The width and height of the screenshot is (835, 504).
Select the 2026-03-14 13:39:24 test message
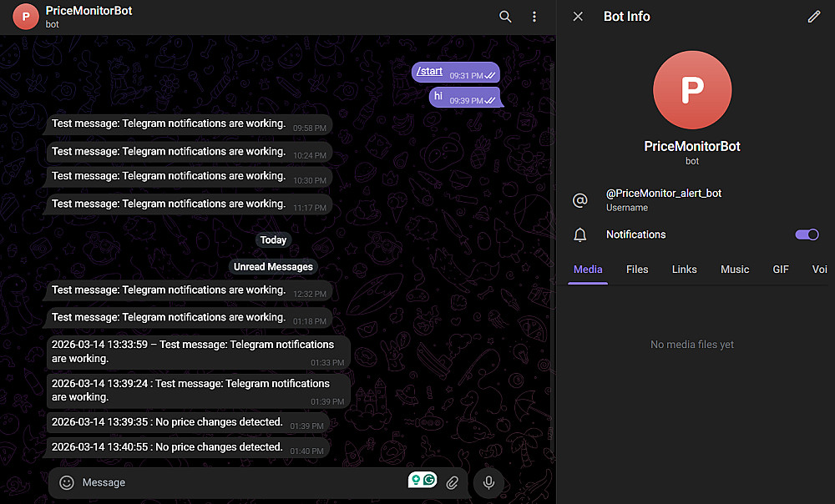pos(198,391)
